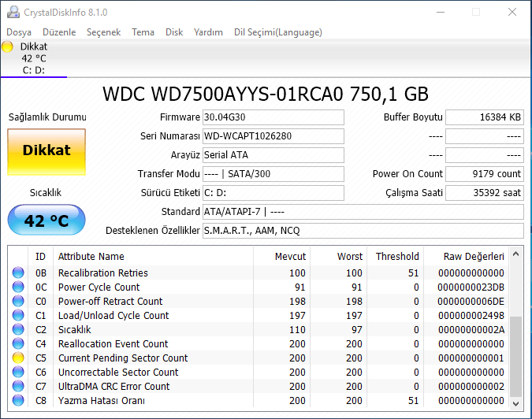Click the blue status dot for Uncorrectable Sector Count
Image resolution: width=532 pixels, height=419 pixels.
18,372
